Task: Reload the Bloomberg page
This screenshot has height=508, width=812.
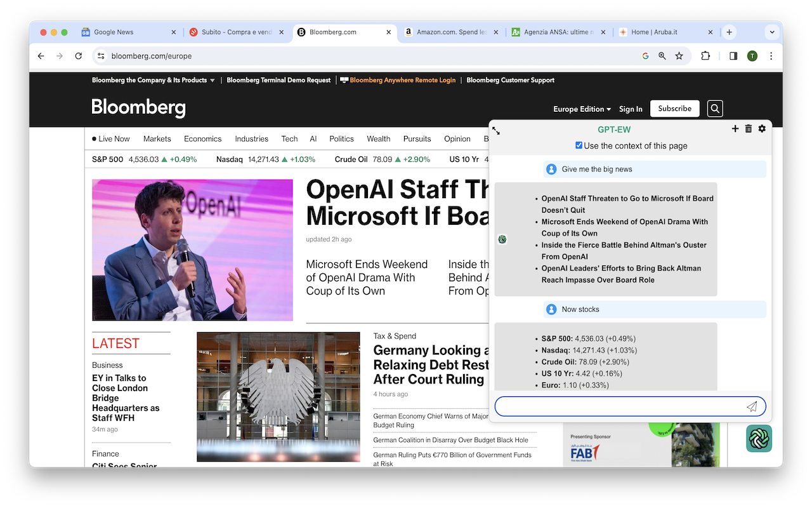Action: pyautogui.click(x=79, y=56)
